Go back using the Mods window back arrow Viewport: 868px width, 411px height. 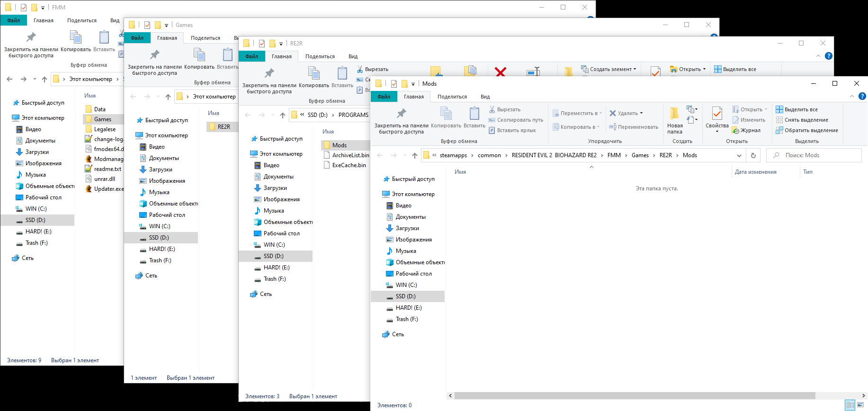point(380,155)
